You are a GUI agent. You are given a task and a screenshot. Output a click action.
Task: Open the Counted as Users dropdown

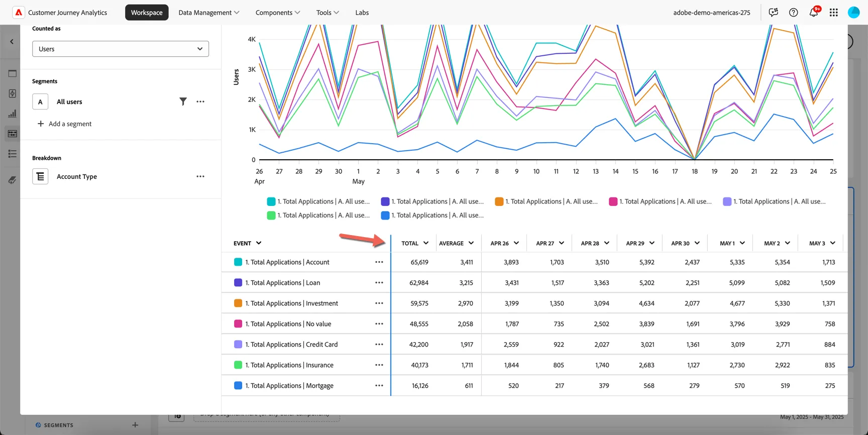(x=121, y=49)
